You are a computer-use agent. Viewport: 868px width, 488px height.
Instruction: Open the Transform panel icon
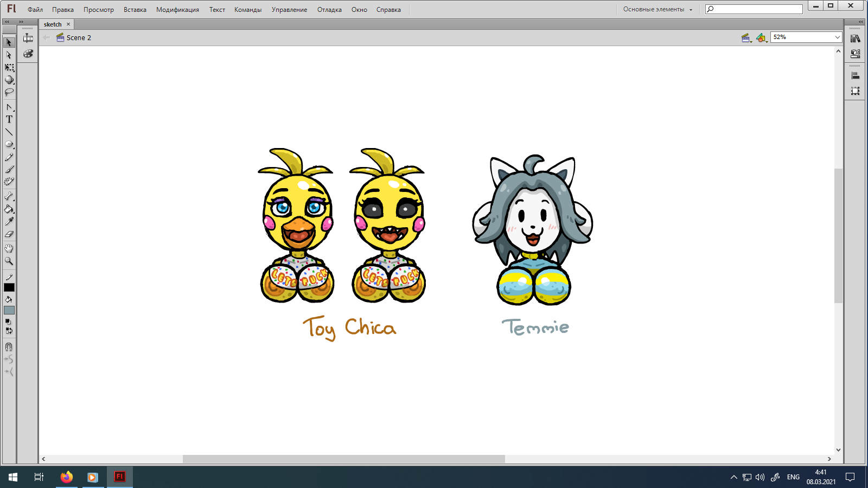[856, 91]
